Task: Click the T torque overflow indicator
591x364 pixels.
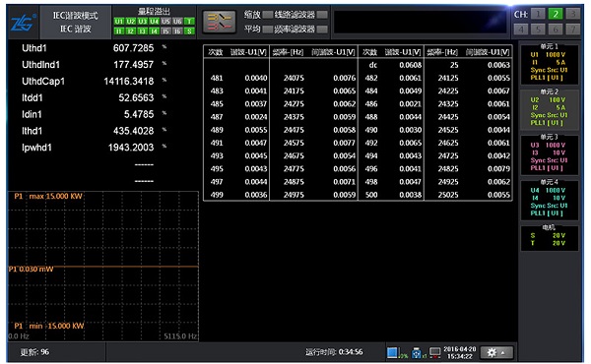Action: [189, 21]
